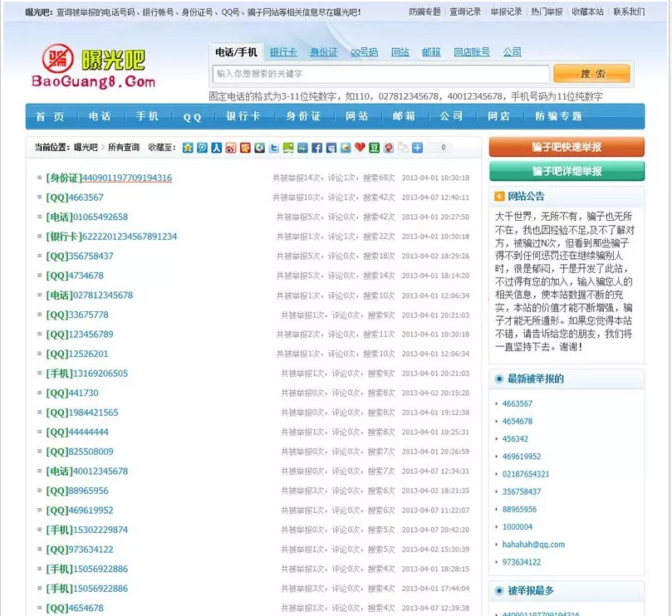Share to Douban via green 豆 icon
Viewport: 672px width, 616px height.
coord(374,148)
